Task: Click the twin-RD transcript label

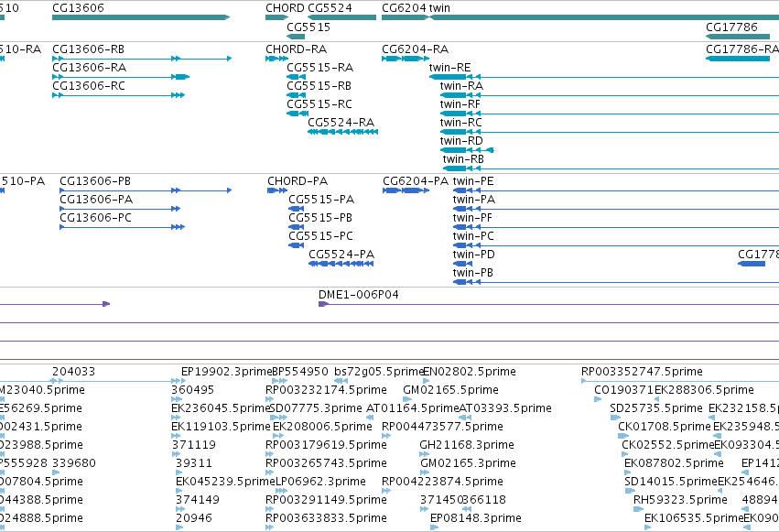Action: coord(461,141)
